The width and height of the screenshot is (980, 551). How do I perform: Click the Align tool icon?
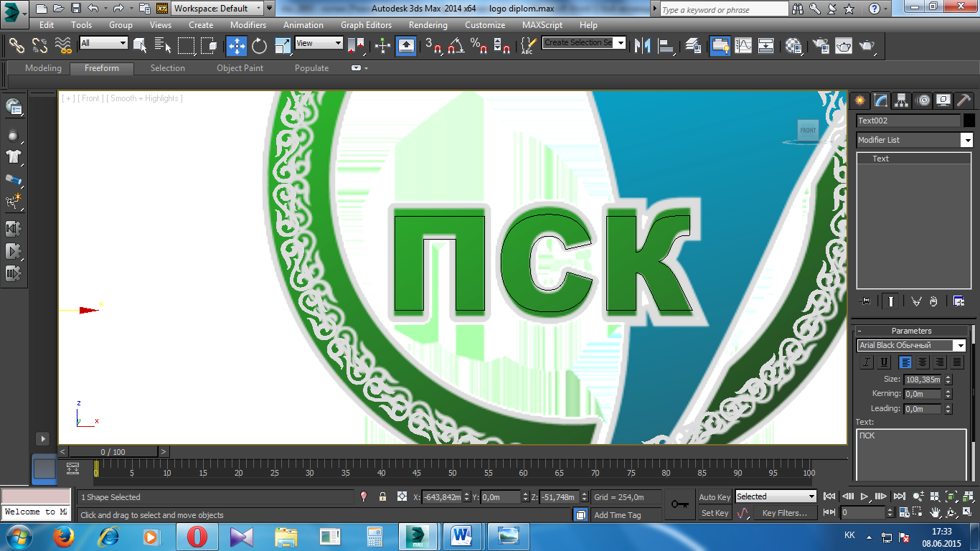(x=666, y=46)
